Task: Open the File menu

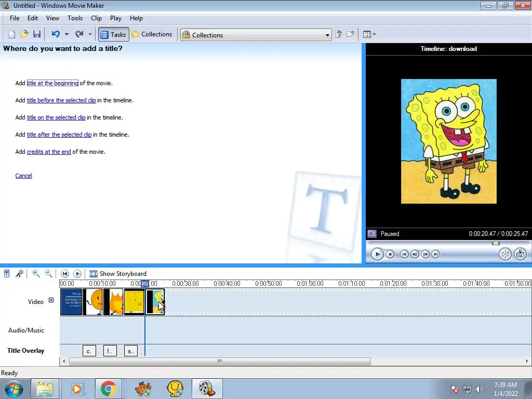Action: click(15, 18)
